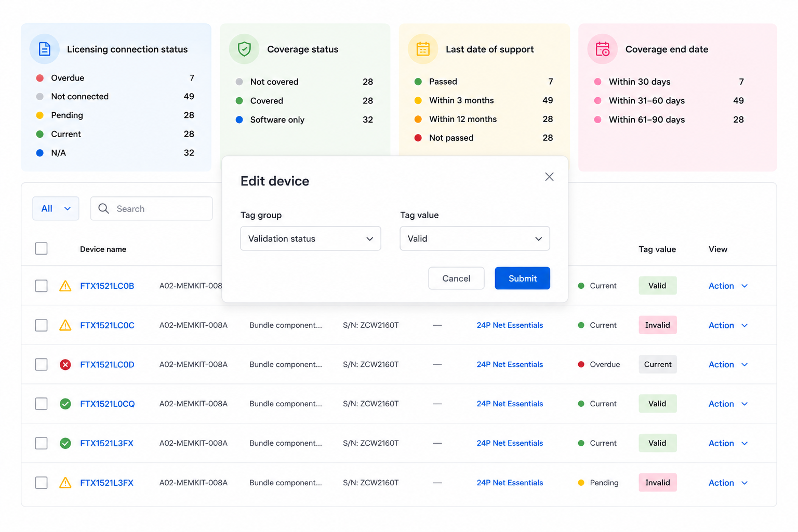Select Overdue in Licensing connection status card
This screenshot has height=532, width=798.
pyautogui.click(x=115, y=78)
